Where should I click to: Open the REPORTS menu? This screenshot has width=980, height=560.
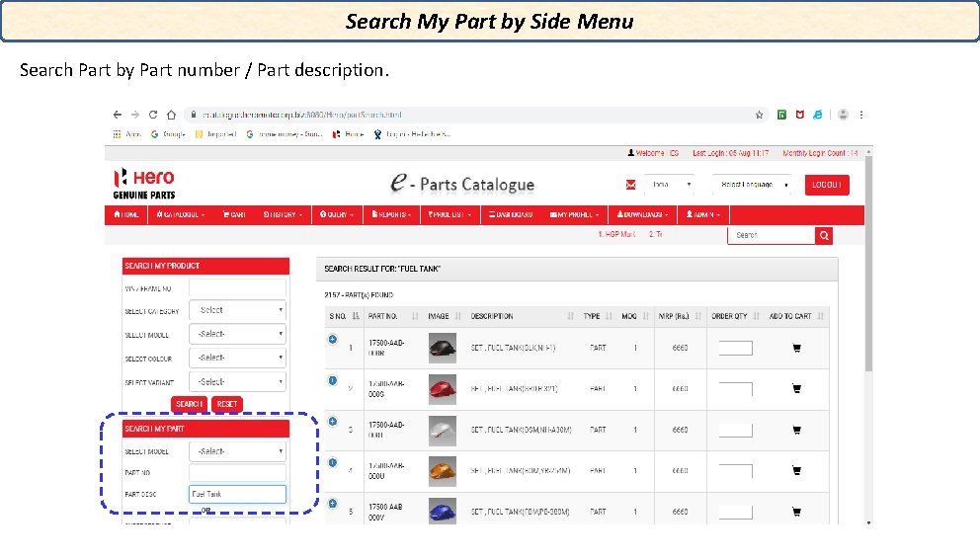[391, 214]
